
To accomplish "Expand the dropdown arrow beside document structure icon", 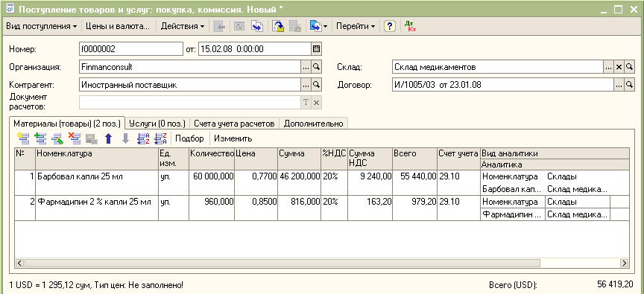I will click(x=325, y=26).
